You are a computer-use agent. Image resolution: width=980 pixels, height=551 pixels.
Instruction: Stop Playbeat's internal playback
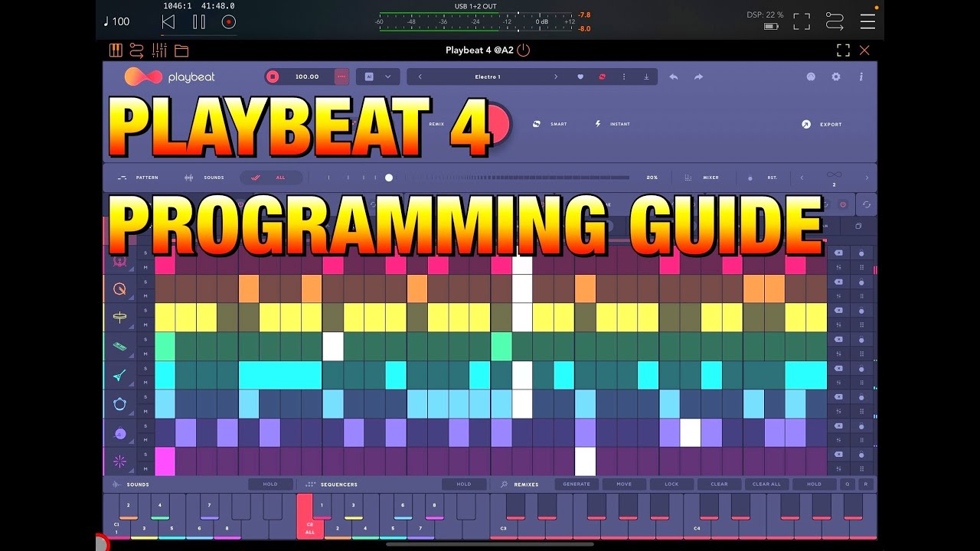pyautogui.click(x=273, y=77)
